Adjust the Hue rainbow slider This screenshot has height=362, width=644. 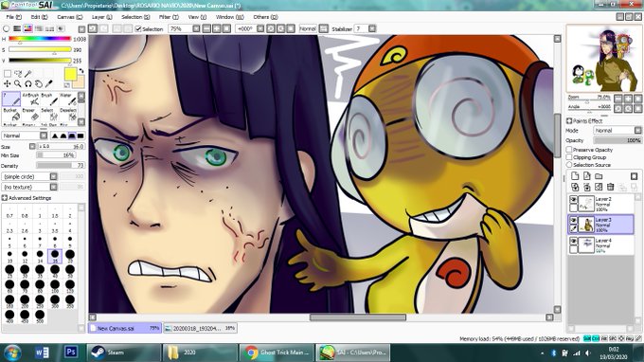40,39
